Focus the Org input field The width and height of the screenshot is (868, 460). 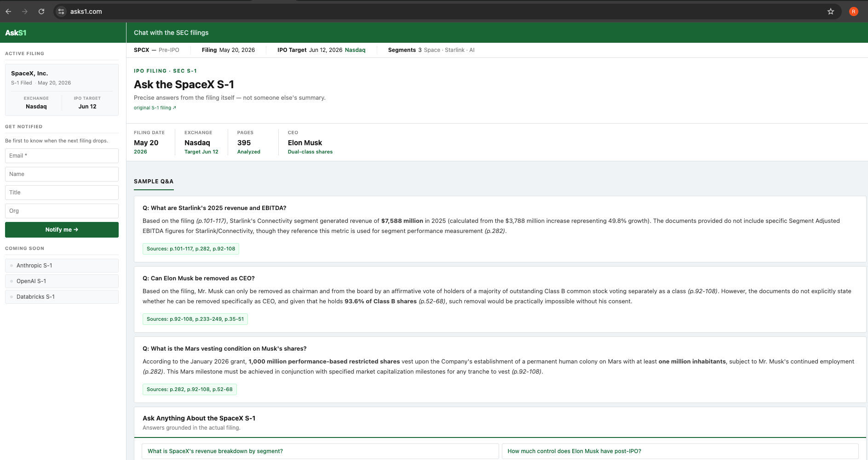point(62,211)
